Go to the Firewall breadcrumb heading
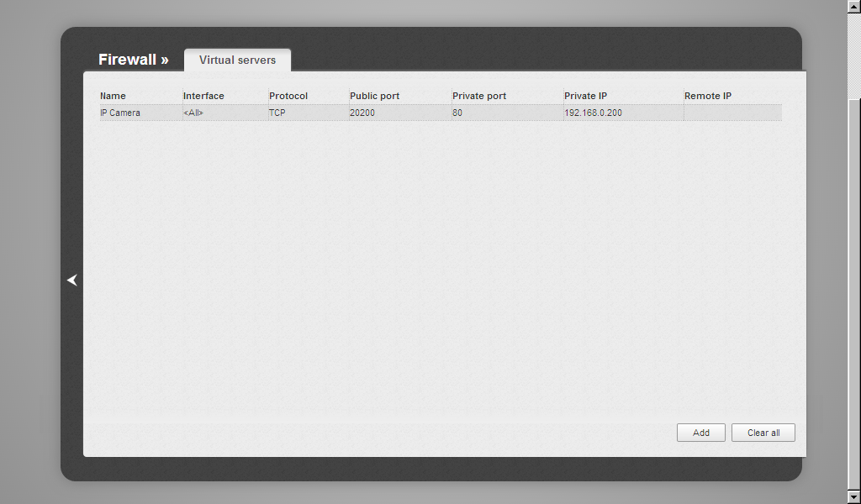The image size is (861, 504). pos(134,60)
